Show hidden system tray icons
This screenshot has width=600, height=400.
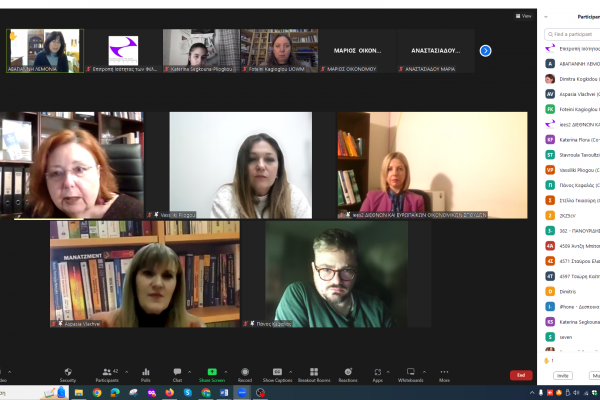[x=532, y=392]
